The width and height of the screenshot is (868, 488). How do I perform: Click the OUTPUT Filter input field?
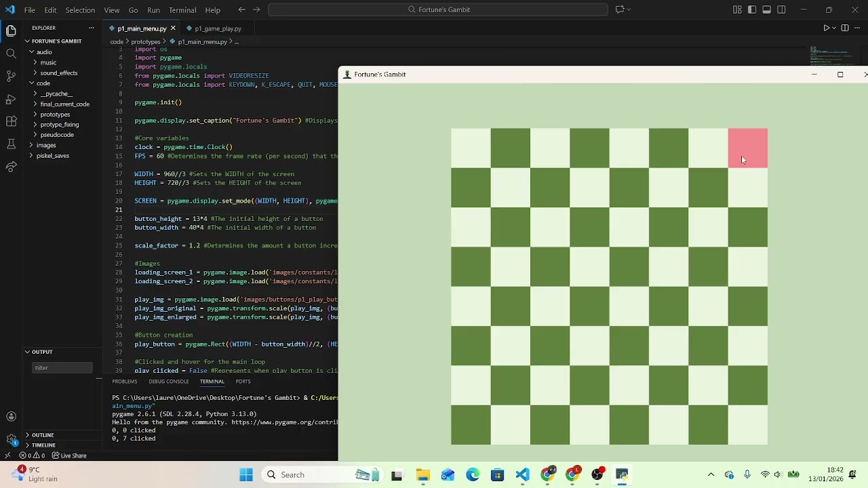pyautogui.click(x=62, y=368)
